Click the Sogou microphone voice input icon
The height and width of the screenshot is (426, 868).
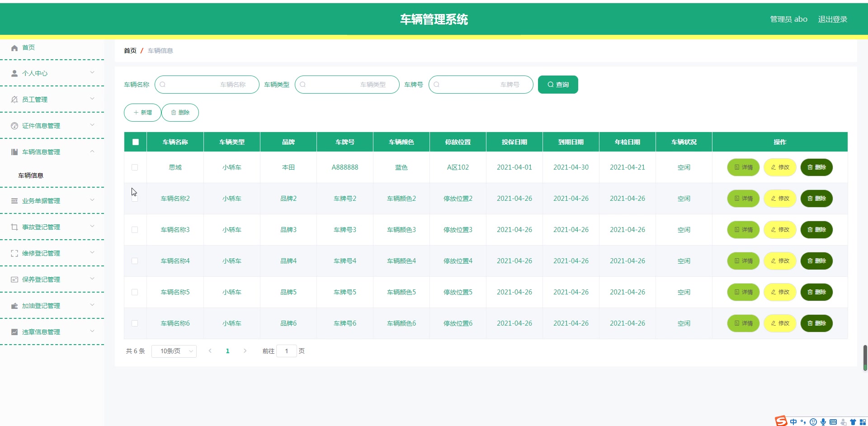[x=823, y=422]
